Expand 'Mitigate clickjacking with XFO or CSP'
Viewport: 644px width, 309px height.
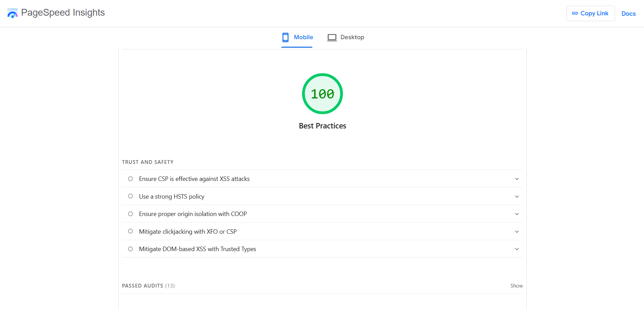[x=517, y=231]
